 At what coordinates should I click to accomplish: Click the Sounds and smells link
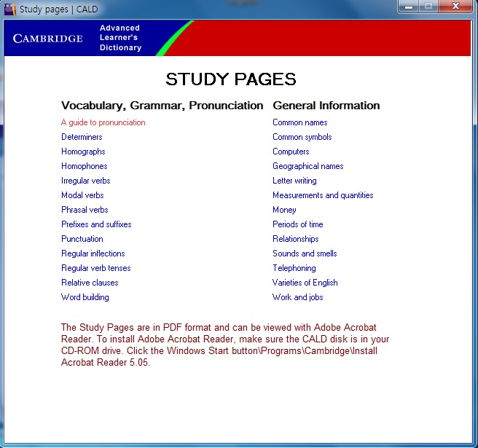[305, 254]
